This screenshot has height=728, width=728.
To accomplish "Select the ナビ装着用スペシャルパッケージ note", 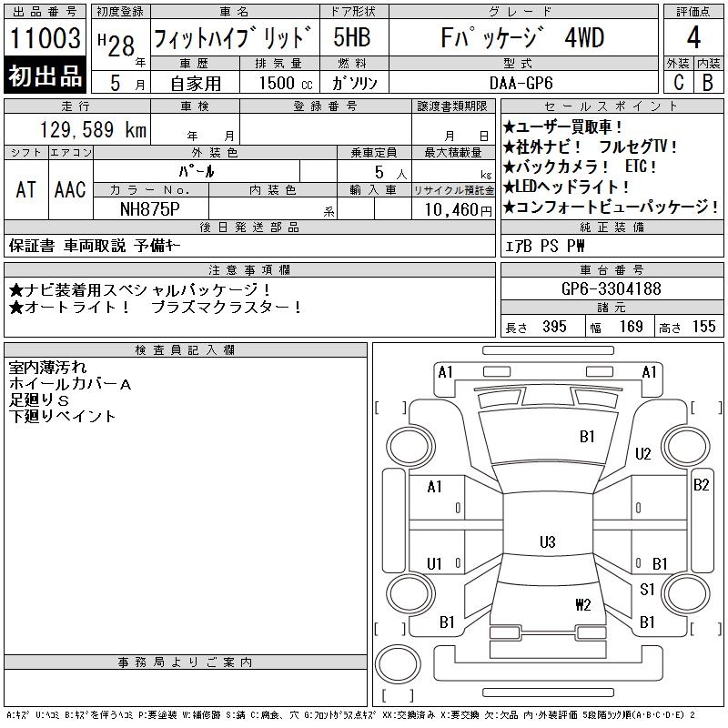I will tap(140, 290).
